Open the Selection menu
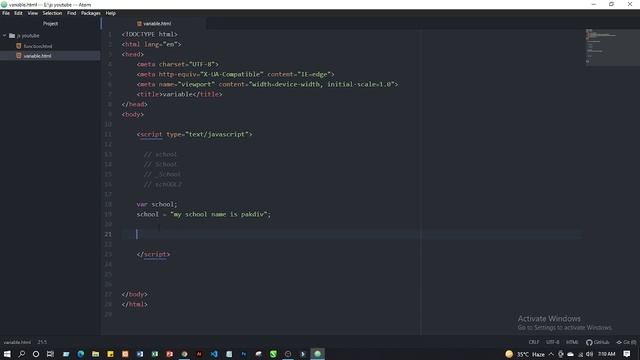This screenshot has width=640, height=360. point(52,13)
